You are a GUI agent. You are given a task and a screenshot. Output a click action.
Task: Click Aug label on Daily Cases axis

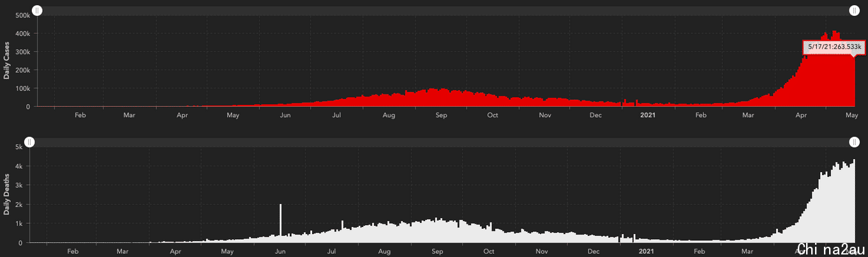tap(389, 116)
